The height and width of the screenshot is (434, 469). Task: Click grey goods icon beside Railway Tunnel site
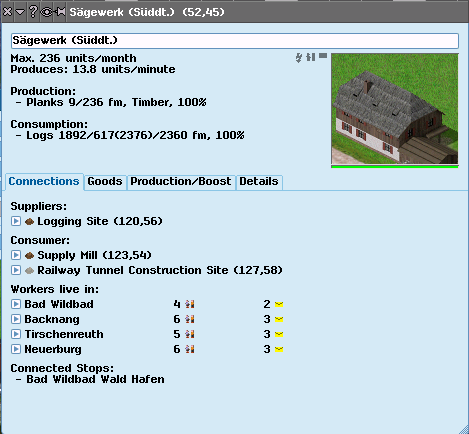click(x=29, y=270)
